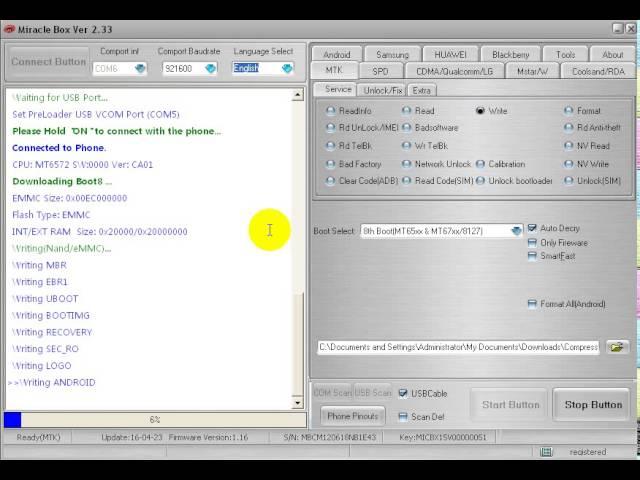
Task: Open the Extra sub-tab
Action: point(422,90)
